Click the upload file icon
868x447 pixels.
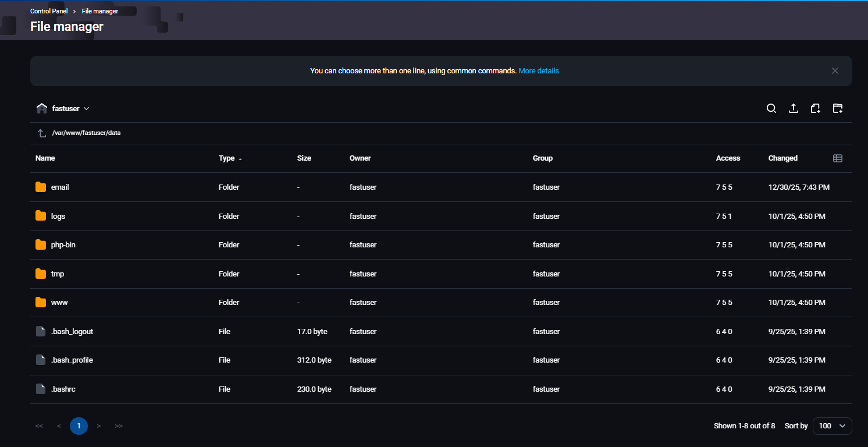793,108
